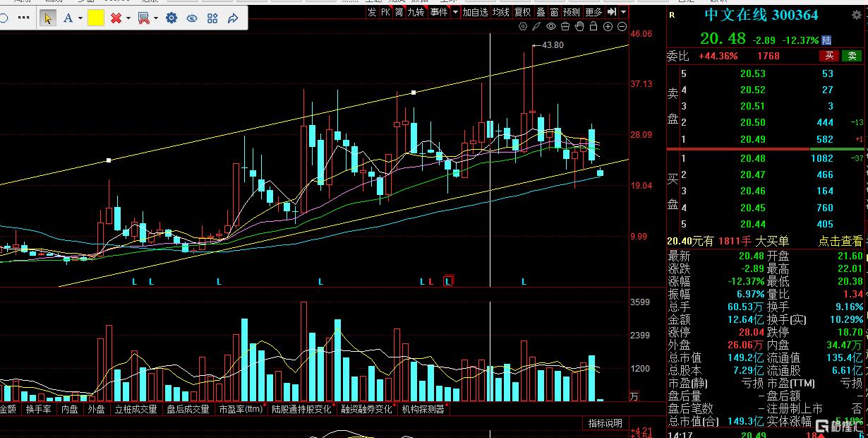Expand the text tool dropdown arrow
This screenshot has width=868, height=438.
[80, 18]
